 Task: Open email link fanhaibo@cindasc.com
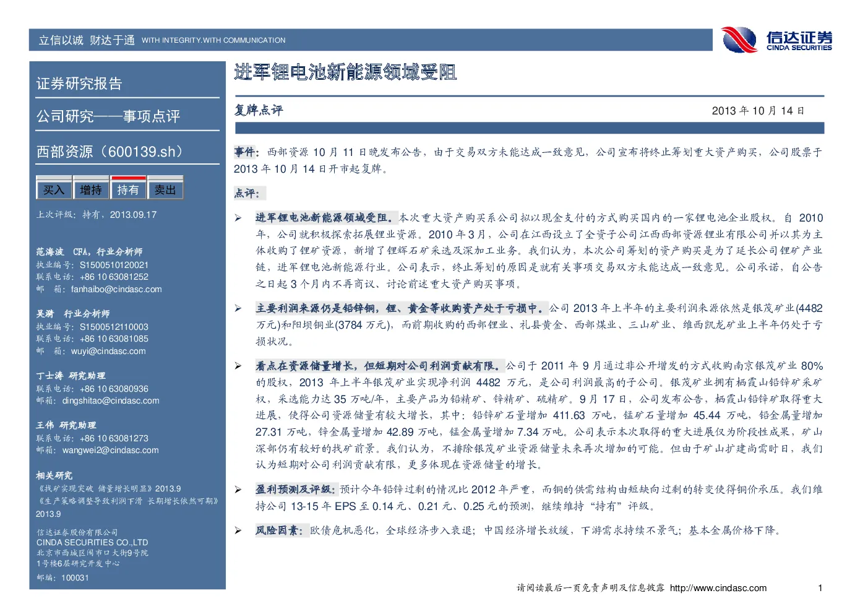pos(116,289)
